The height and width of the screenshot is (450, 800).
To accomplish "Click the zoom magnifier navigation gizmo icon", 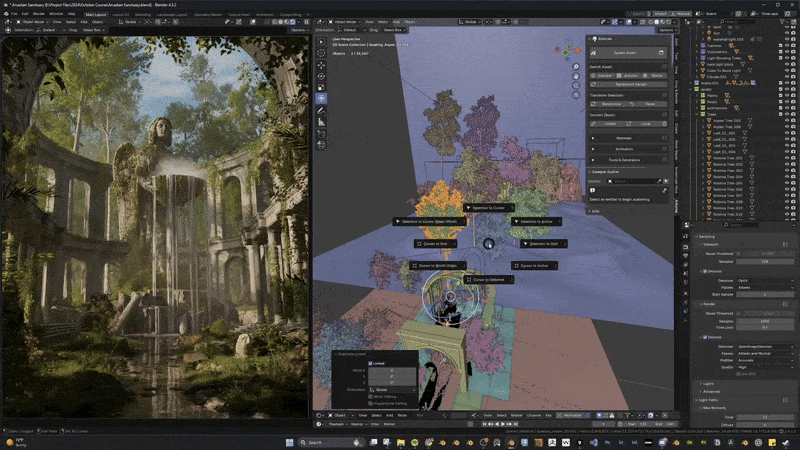I will click(x=576, y=67).
